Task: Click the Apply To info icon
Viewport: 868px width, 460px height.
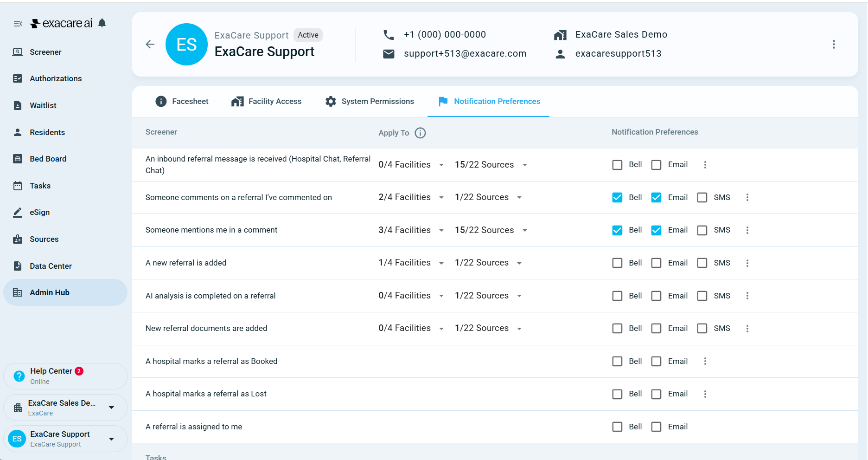Action: [420, 133]
